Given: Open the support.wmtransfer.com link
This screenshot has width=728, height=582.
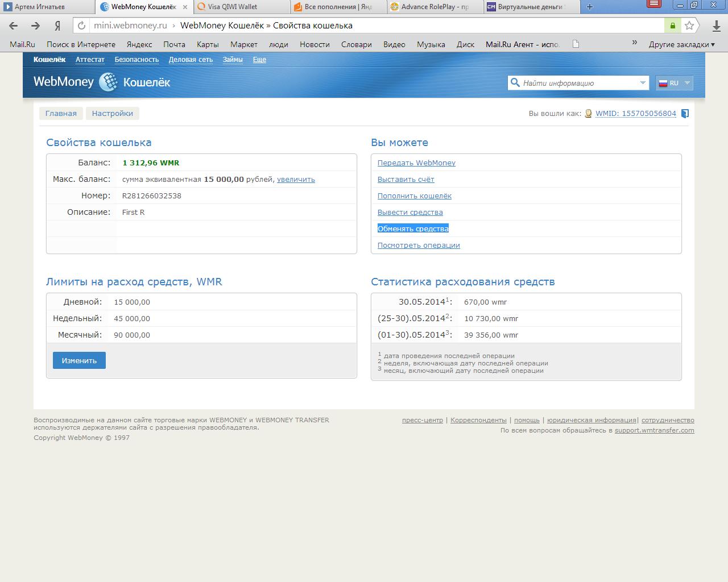Looking at the screenshot, I should coord(655,430).
